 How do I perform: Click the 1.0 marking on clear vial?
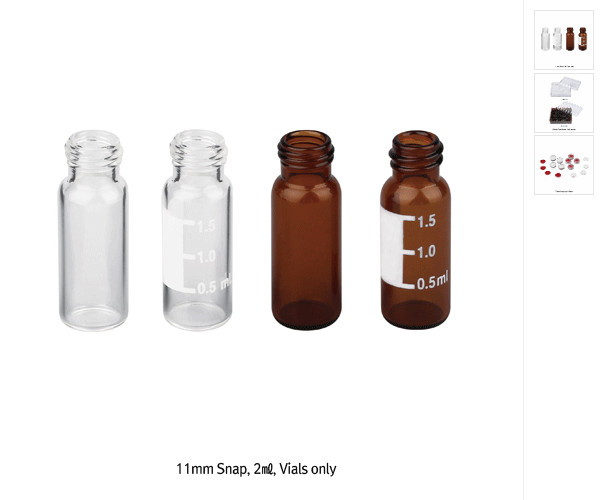tap(207, 257)
